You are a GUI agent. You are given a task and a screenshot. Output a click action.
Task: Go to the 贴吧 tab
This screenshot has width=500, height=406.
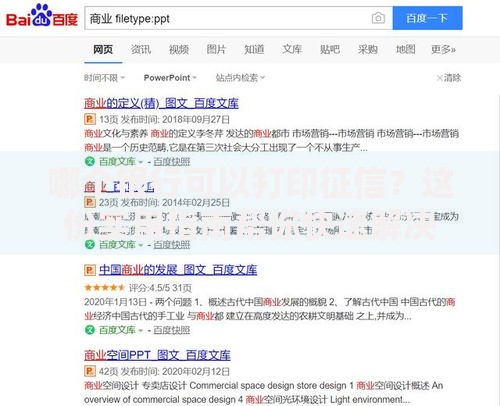(330, 50)
